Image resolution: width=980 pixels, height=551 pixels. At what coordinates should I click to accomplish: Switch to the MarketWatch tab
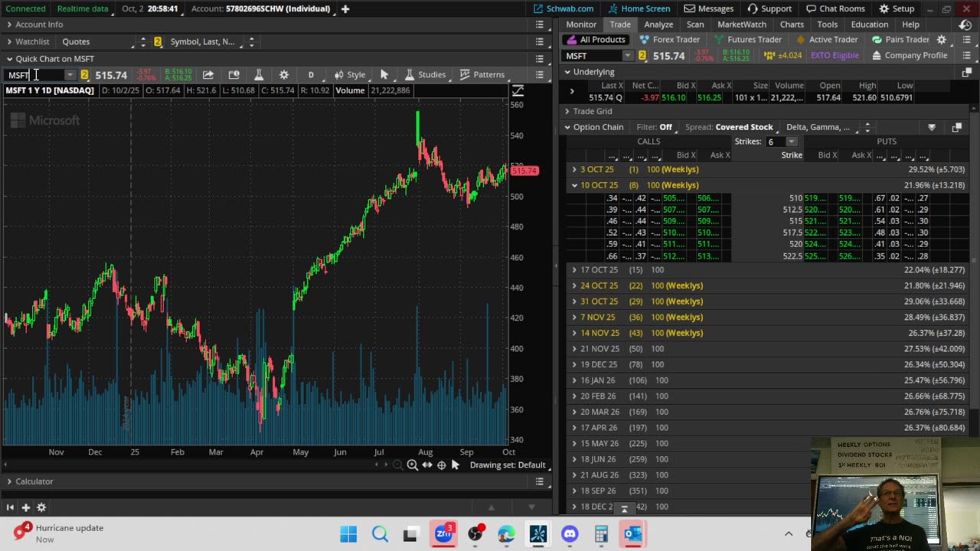[742, 24]
